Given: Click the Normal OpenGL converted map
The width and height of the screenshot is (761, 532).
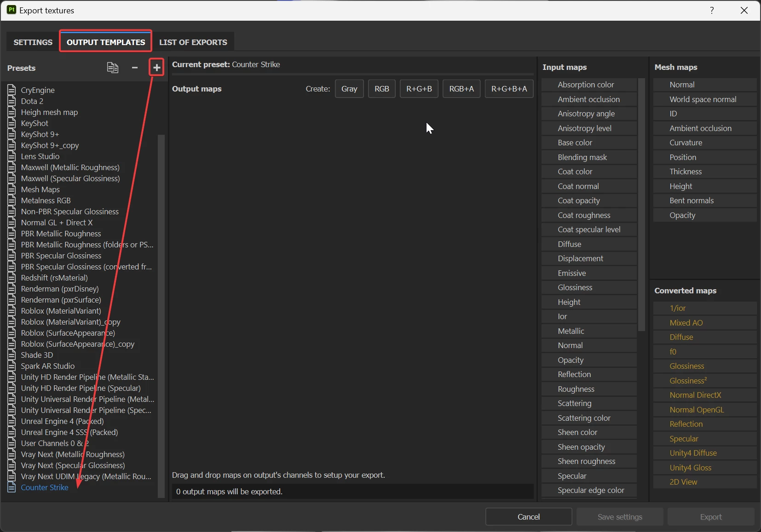Looking at the screenshot, I should click(x=705, y=410).
